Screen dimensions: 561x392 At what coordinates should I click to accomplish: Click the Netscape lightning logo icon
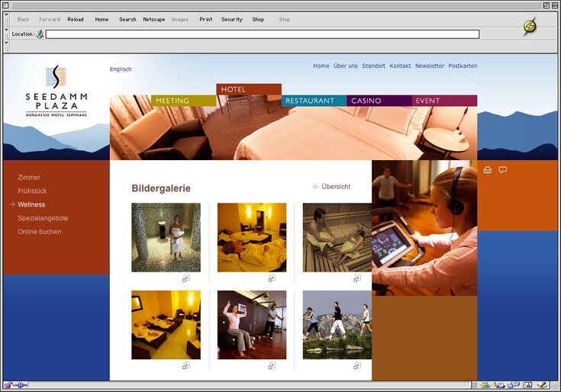pyautogui.click(x=529, y=27)
